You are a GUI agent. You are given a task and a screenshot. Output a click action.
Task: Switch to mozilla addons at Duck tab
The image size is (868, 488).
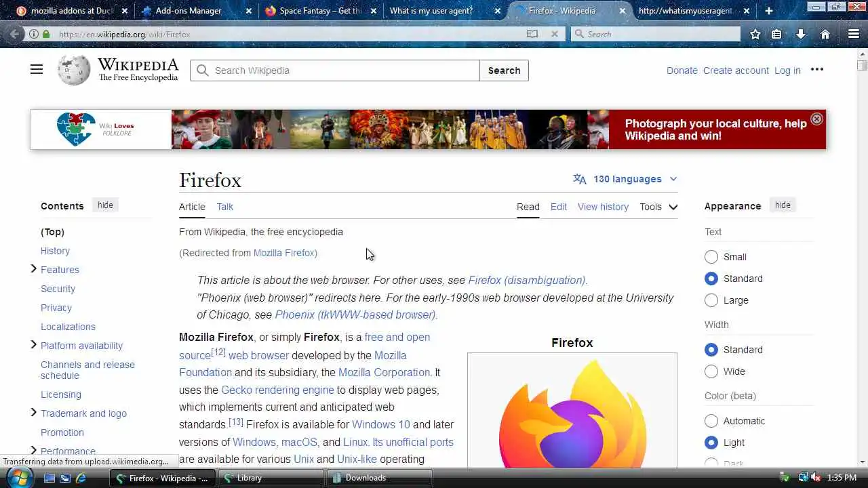[66, 11]
